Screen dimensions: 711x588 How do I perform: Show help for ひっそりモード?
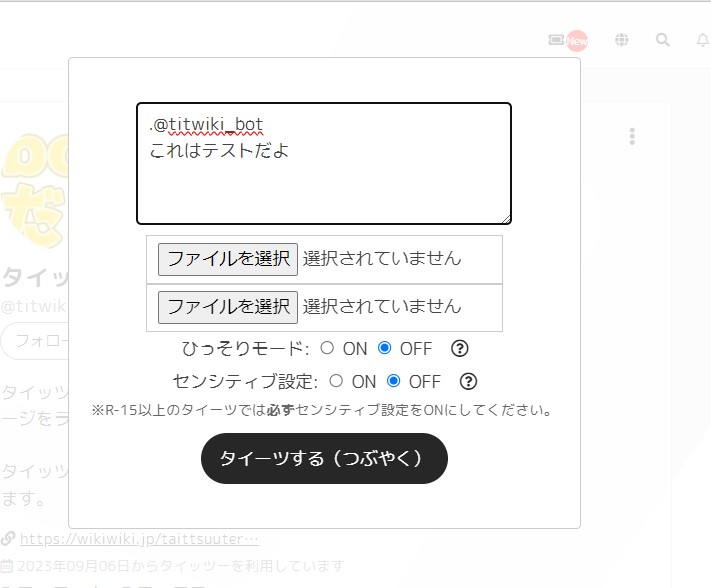click(459, 349)
